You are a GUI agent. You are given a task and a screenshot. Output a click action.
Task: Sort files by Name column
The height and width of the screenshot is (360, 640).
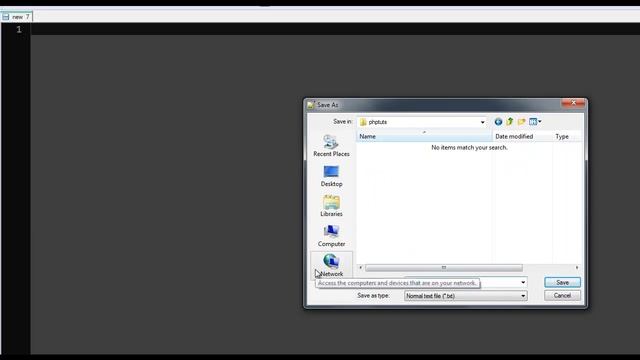(x=424, y=136)
